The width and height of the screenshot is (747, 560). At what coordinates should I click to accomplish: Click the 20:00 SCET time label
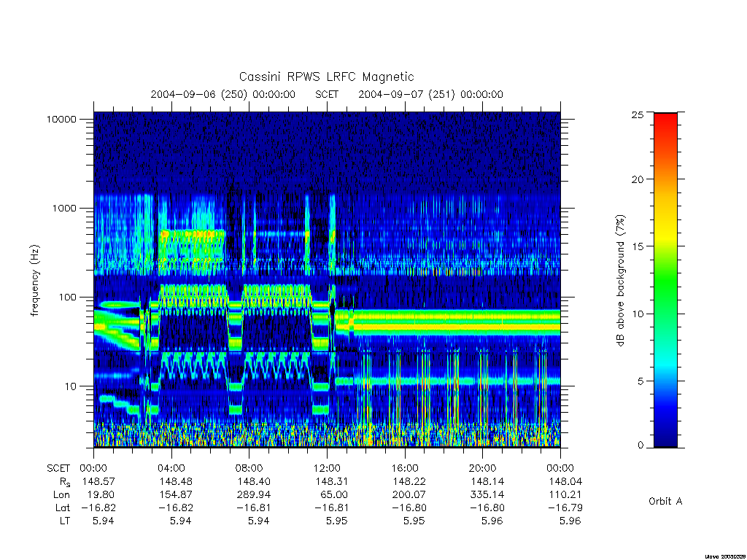[483, 468]
